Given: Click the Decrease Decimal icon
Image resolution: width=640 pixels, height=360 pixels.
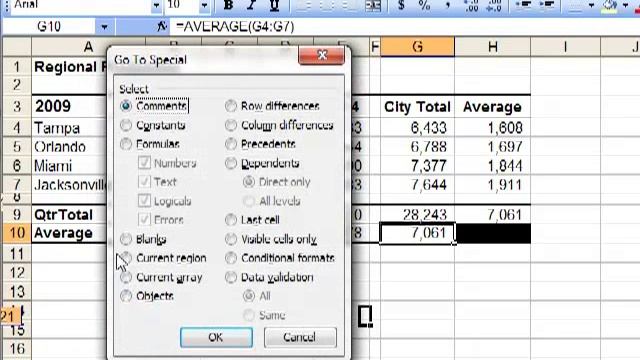Looking at the screenshot, I should (x=494, y=5).
